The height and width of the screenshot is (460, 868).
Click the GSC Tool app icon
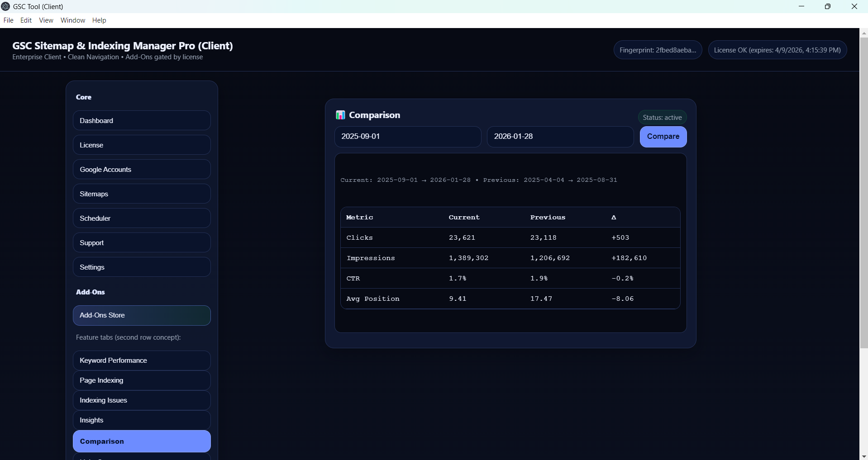pos(6,6)
